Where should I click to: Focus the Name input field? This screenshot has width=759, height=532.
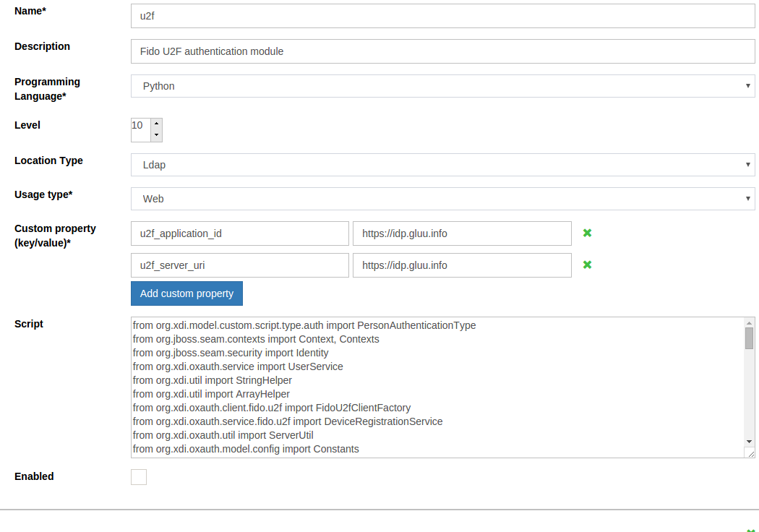[x=442, y=16]
